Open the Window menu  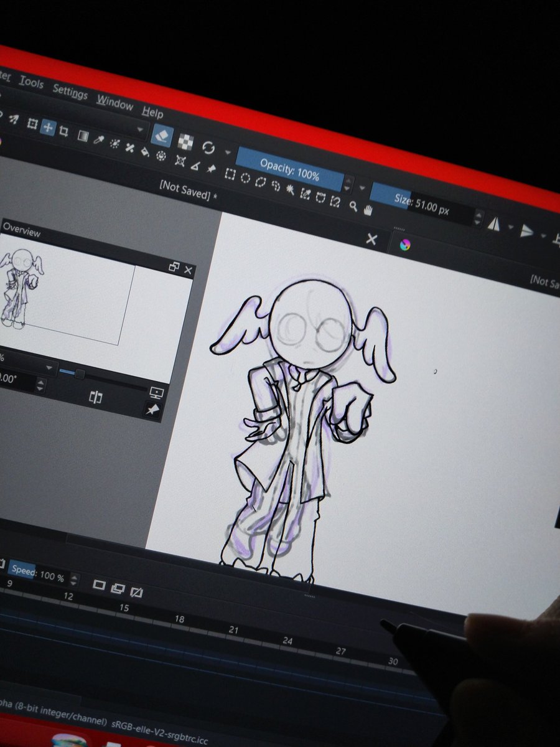point(115,103)
